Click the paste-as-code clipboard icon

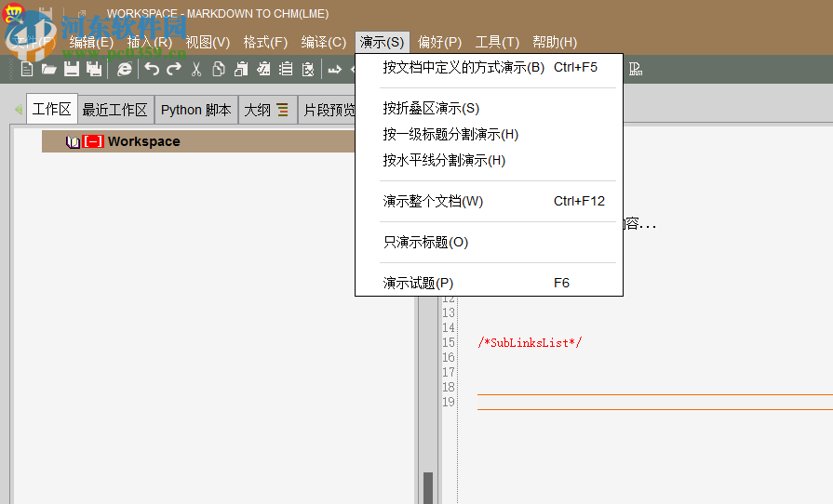pyautogui.click(x=263, y=69)
